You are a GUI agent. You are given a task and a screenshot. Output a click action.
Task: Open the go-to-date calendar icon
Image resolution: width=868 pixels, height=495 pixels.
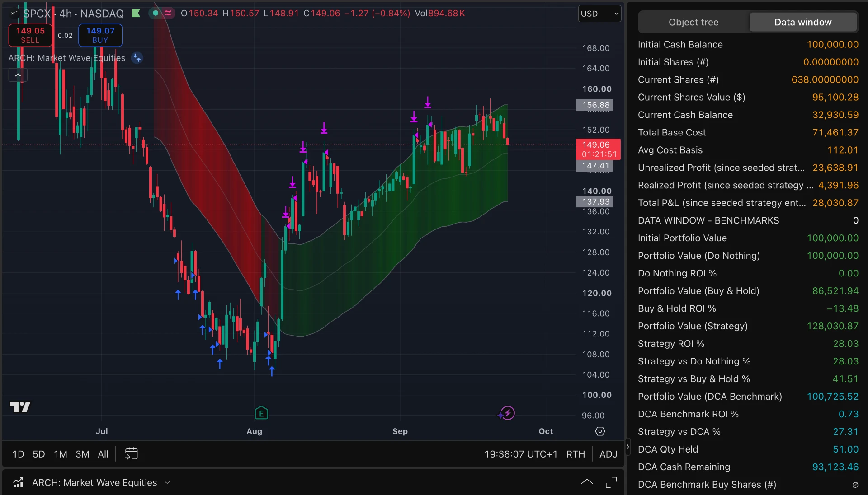(131, 453)
